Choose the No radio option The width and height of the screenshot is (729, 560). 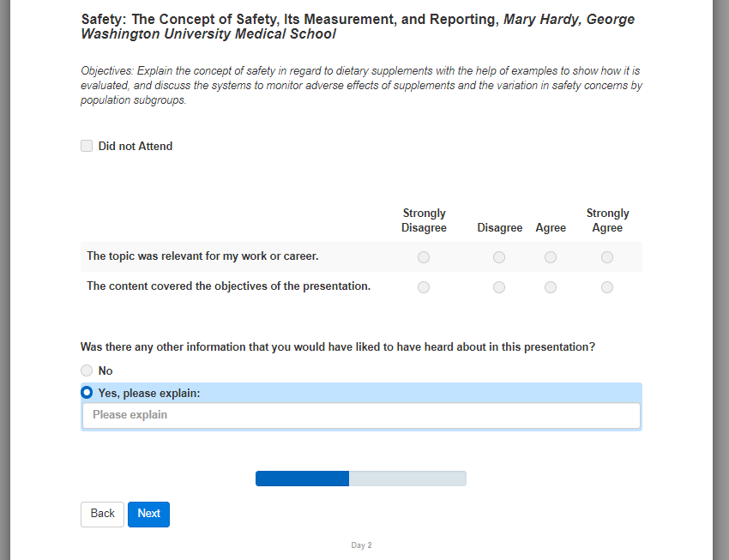click(87, 370)
